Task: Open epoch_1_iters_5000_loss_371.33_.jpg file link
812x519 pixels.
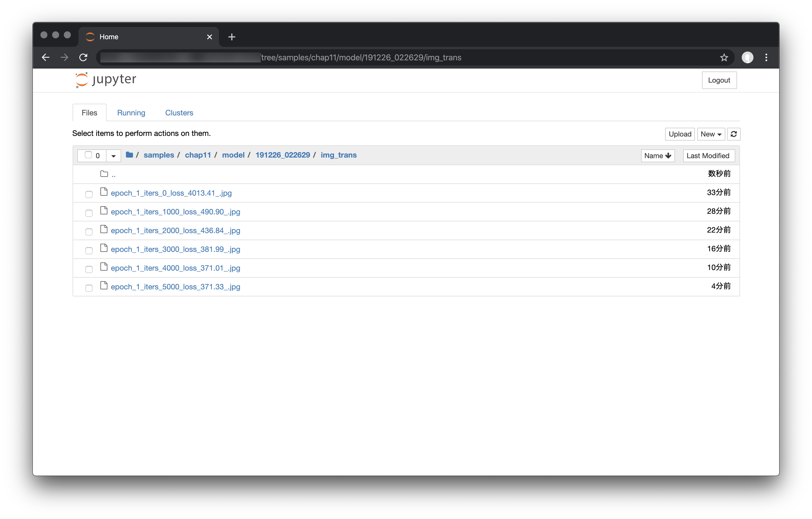Action: coord(175,287)
